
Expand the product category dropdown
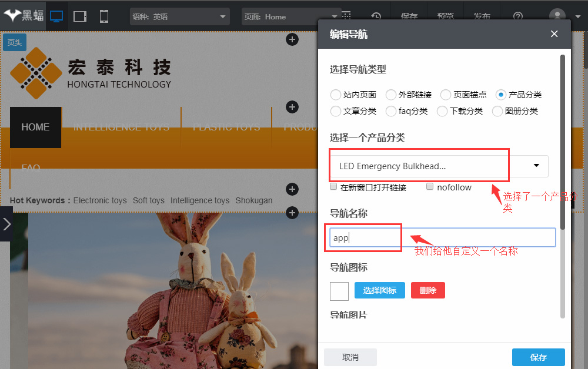[536, 166]
